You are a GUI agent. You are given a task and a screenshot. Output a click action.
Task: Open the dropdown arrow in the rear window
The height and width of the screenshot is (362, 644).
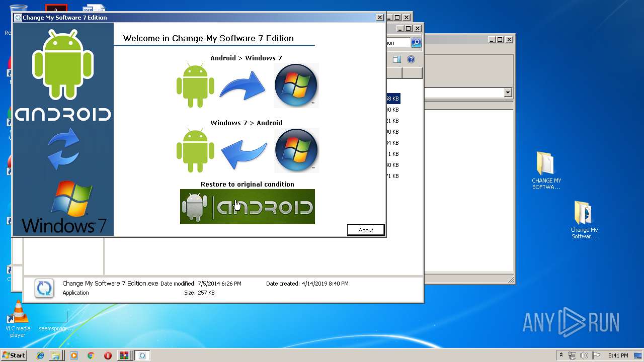[x=508, y=93]
